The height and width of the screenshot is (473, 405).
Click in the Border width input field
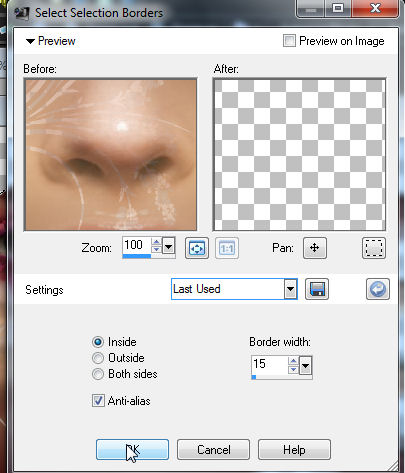click(269, 365)
